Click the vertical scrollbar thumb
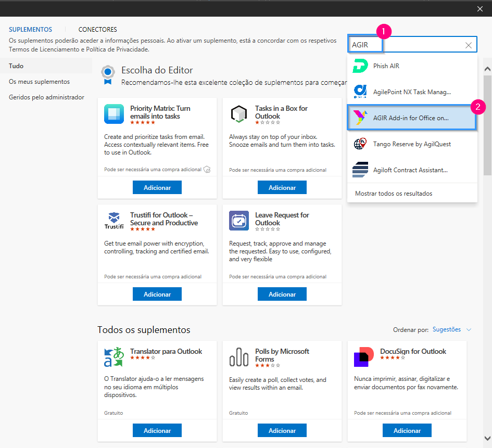Viewport: 492px width, 448px height. 487,125
